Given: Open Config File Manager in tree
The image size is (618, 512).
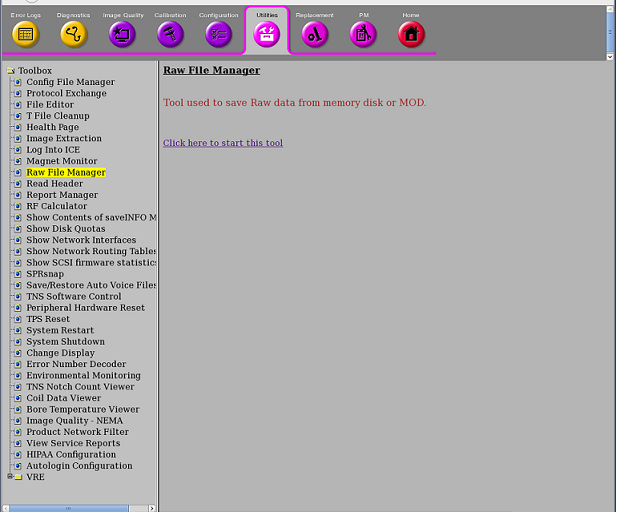Looking at the screenshot, I should click(x=70, y=82).
